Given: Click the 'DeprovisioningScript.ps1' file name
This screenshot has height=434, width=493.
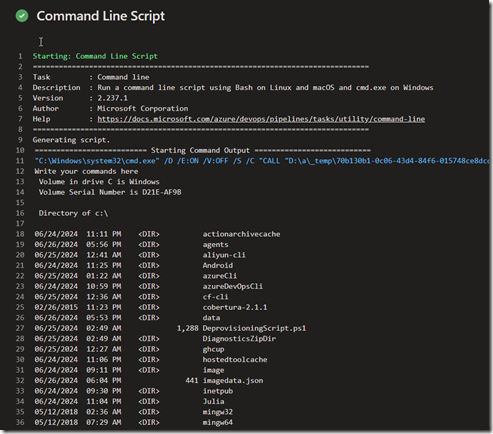Looking at the screenshot, I should (254, 328).
